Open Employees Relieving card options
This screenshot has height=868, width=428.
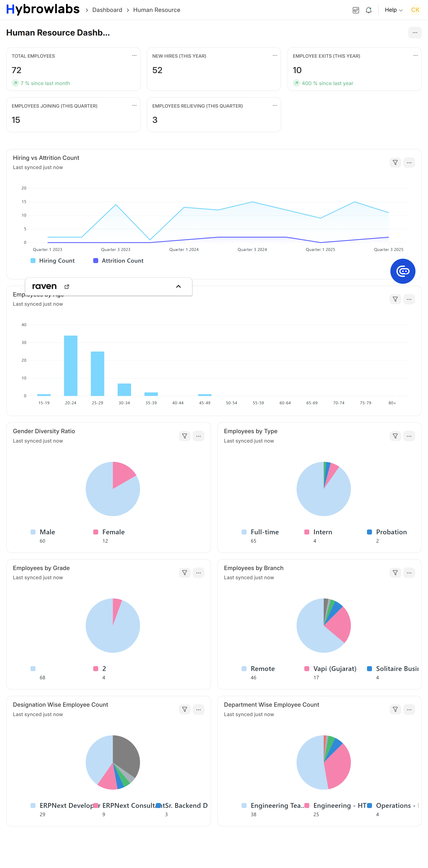275,106
